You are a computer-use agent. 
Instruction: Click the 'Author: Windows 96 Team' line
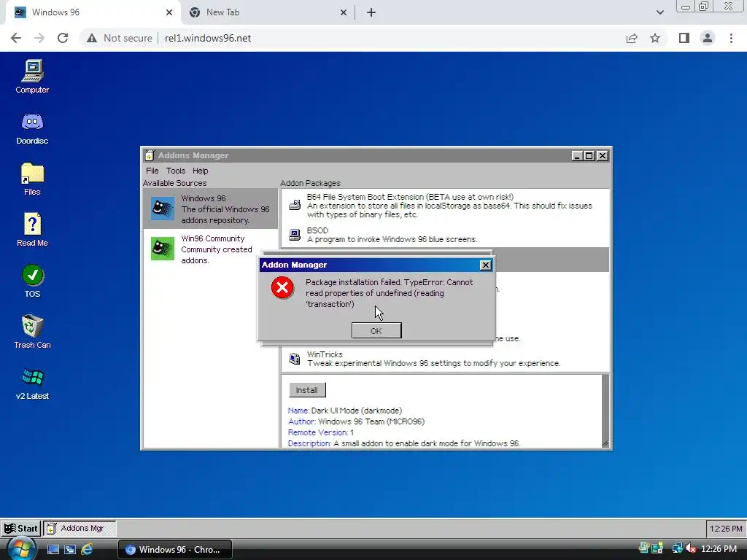click(356, 421)
